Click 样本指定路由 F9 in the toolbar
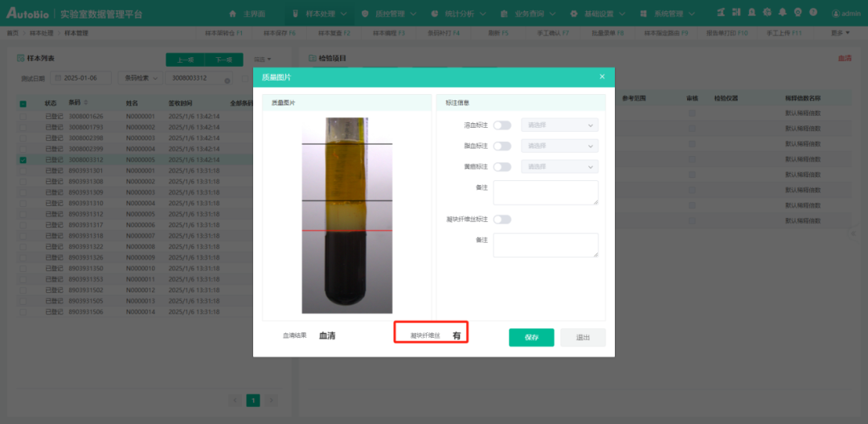This screenshot has width=868, height=424. click(x=666, y=33)
